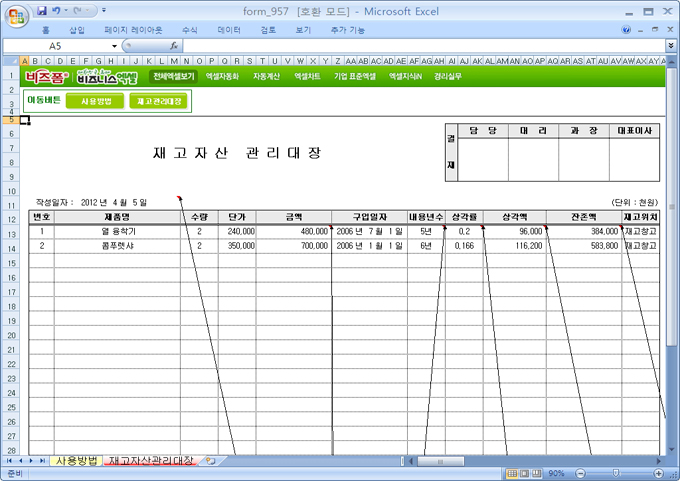Click the vertical scrollbar thumb
Image resolution: width=680 pixels, height=481 pixels.
click(x=671, y=206)
